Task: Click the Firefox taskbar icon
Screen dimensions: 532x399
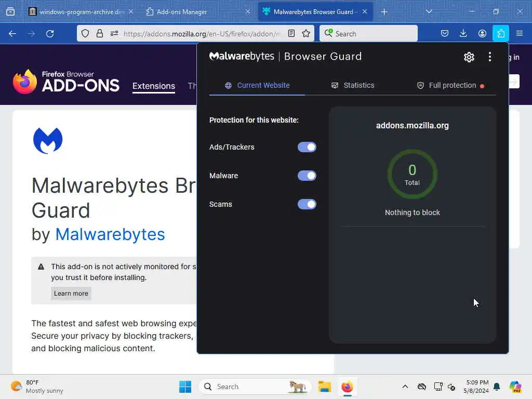Action: [x=347, y=387]
